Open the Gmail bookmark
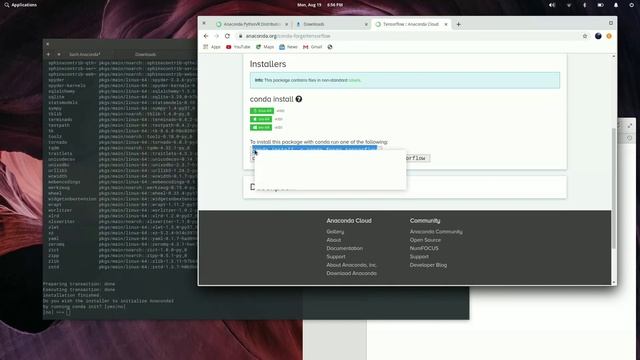 313,47
